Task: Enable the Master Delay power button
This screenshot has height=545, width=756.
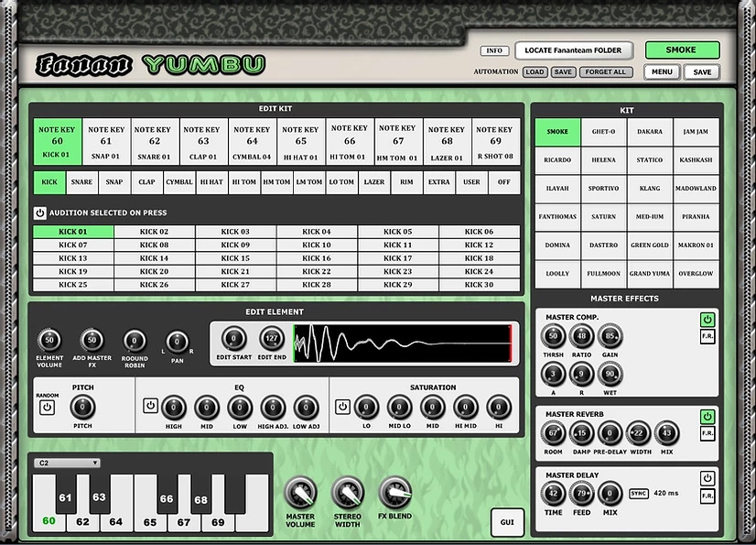Action: coord(707,478)
